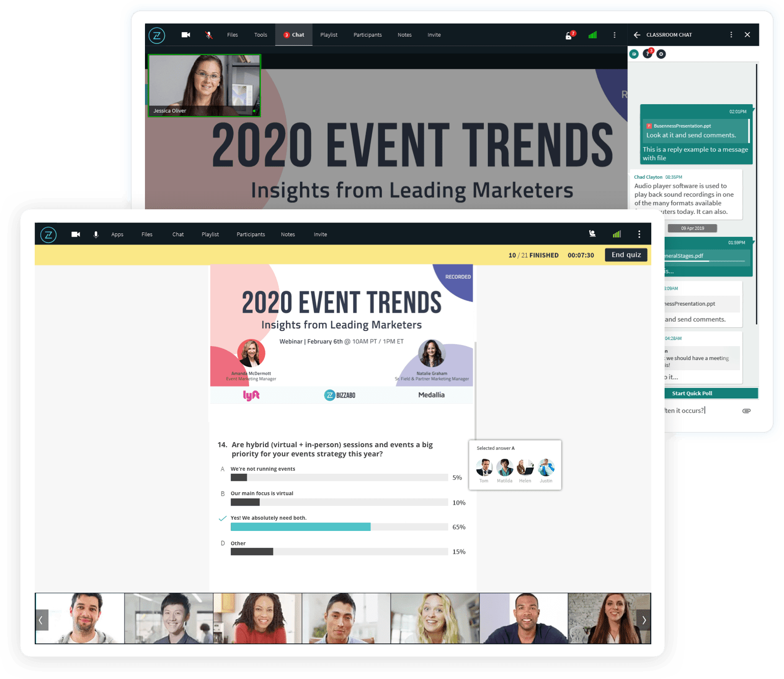Toggle the camera in the front window toolbar
784x679 pixels.
76,234
